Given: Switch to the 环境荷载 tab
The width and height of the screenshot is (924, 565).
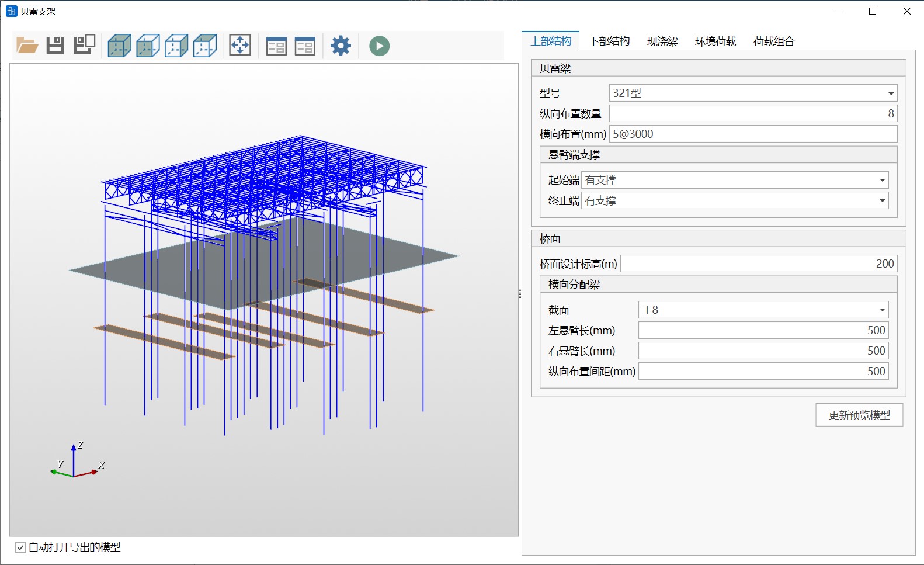Looking at the screenshot, I should (715, 41).
